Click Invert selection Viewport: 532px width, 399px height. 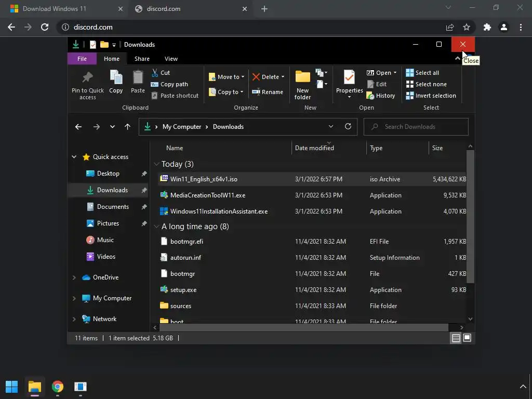tap(431, 96)
